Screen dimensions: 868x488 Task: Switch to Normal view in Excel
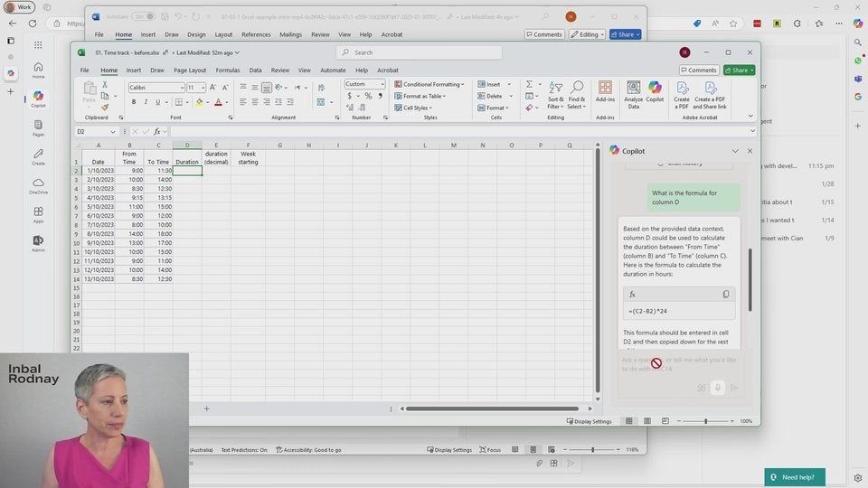(x=629, y=421)
